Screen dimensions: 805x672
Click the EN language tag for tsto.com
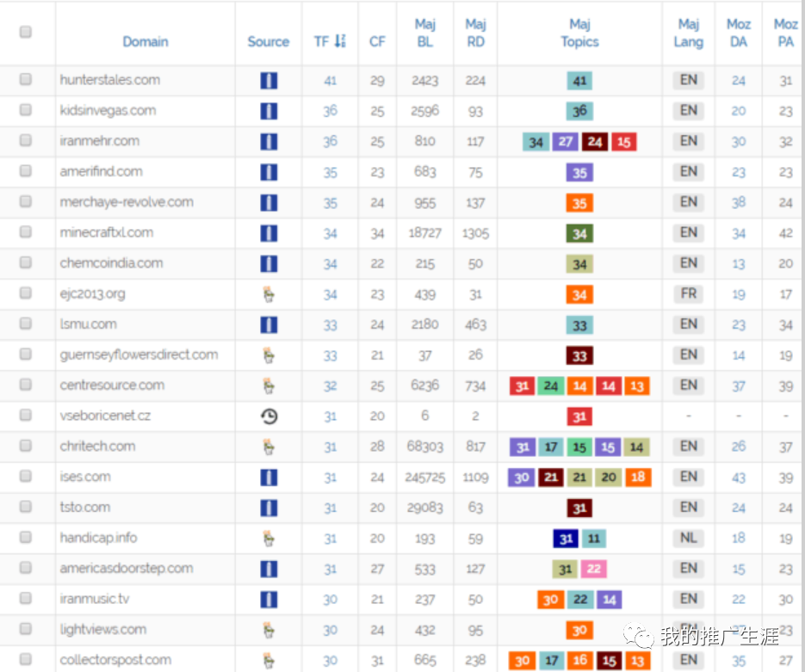[x=689, y=508]
